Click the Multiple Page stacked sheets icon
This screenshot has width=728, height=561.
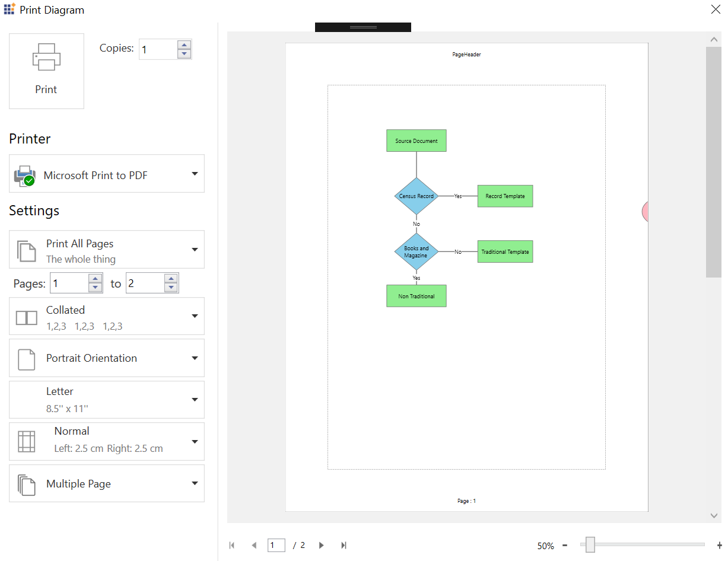click(x=26, y=485)
